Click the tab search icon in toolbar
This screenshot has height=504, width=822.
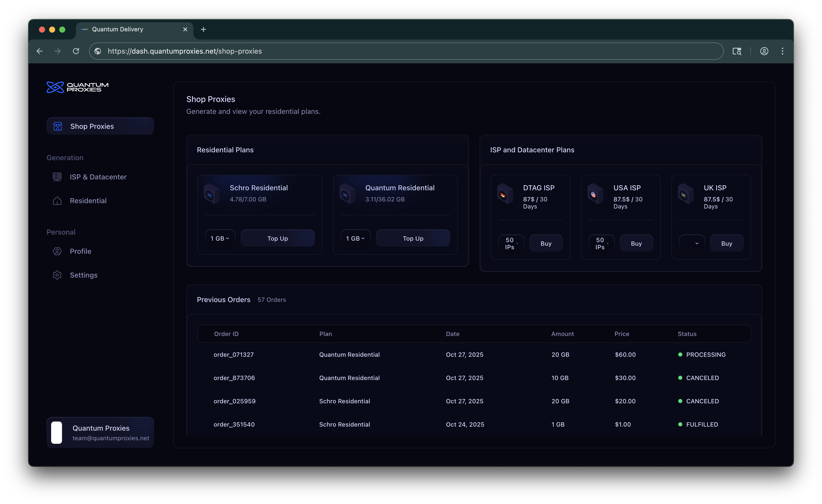(x=737, y=51)
